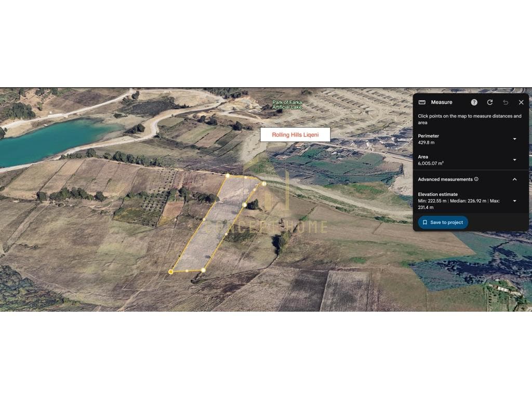
Task: Undo the last measurement point
Action: click(x=506, y=102)
